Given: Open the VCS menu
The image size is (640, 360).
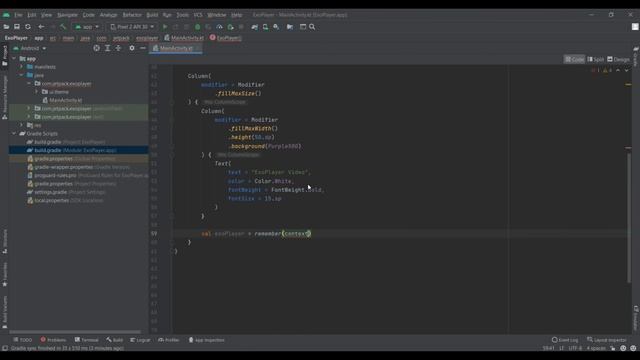Looking at the screenshot, I should tap(198, 15).
